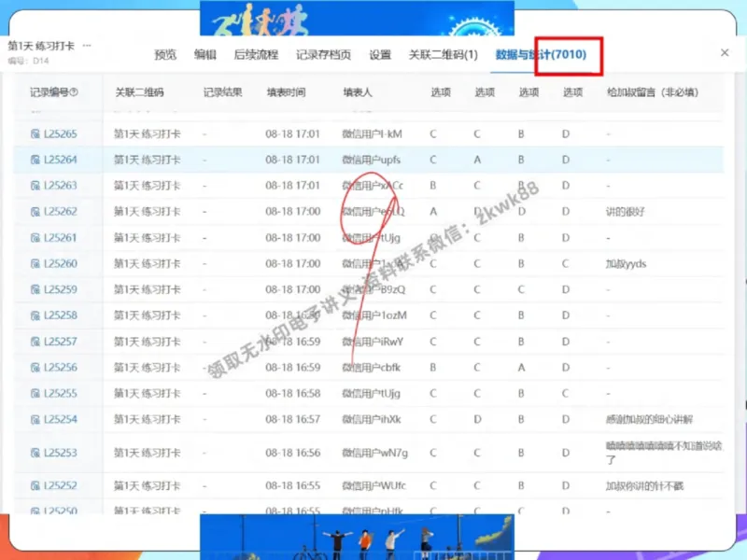This screenshot has width=747, height=560.
Task: Click time cell 08-18 16:56
Action: pyautogui.click(x=293, y=453)
